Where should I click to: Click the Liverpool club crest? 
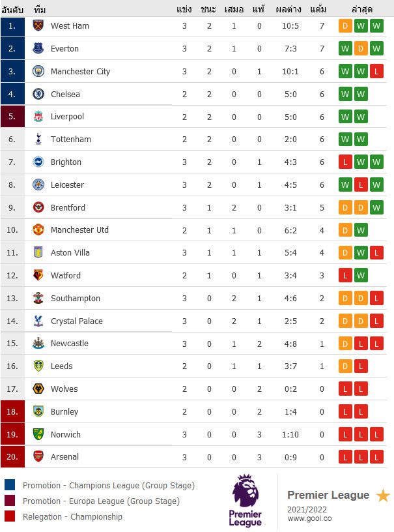click(38, 116)
